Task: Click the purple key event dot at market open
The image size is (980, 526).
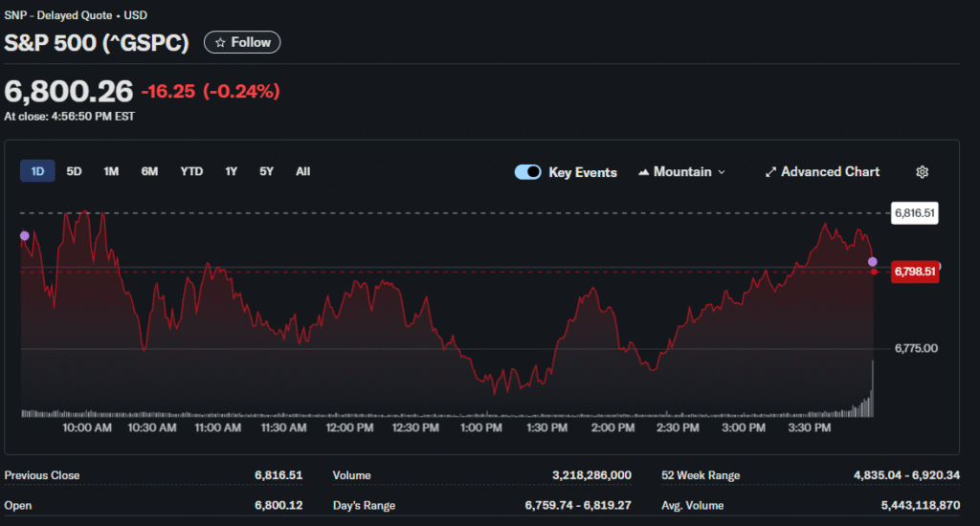Action: pyautogui.click(x=24, y=235)
